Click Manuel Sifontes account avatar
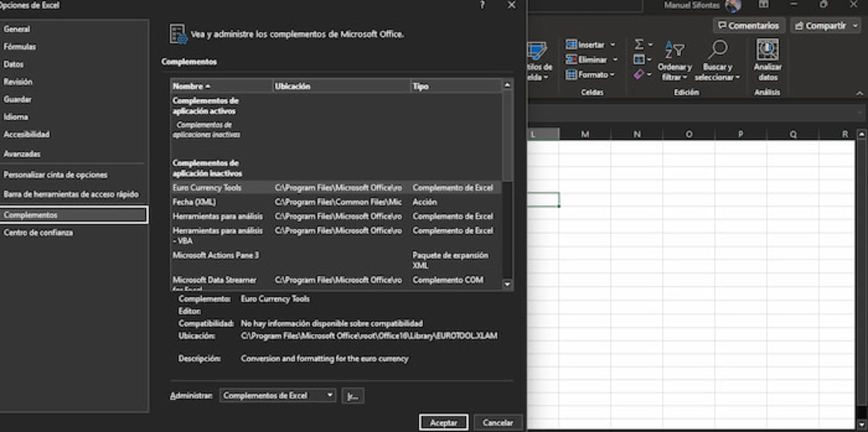The height and width of the screenshot is (432, 868). tap(733, 5)
